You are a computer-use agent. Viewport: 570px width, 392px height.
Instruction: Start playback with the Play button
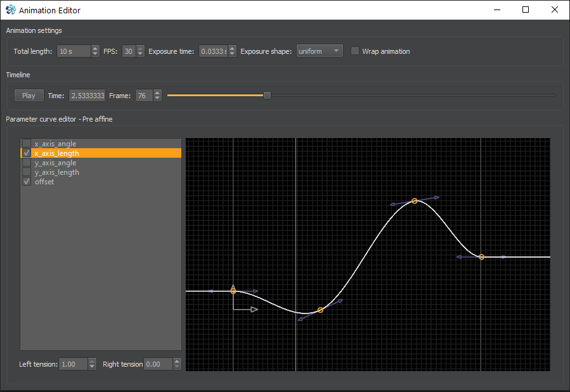29,96
